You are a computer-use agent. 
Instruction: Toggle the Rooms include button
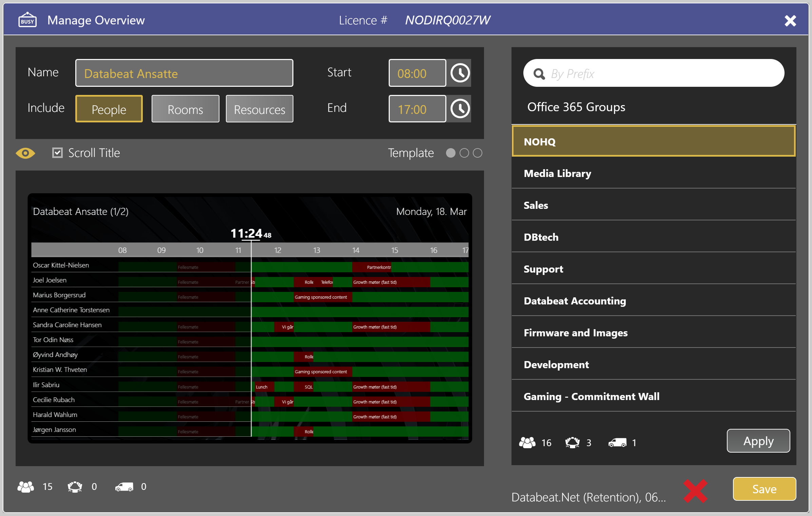point(185,109)
